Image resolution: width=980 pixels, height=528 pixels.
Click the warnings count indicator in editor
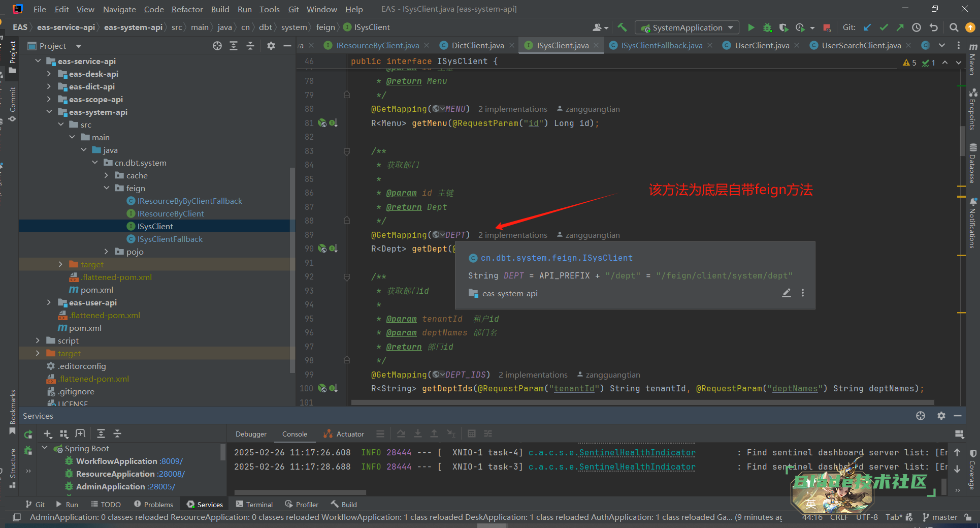[x=909, y=63]
